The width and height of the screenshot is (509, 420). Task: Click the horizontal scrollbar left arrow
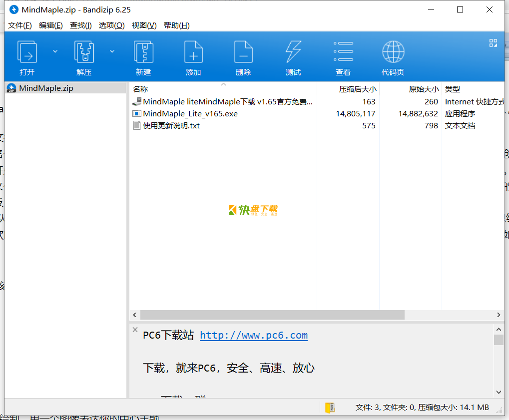tap(135, 315)
